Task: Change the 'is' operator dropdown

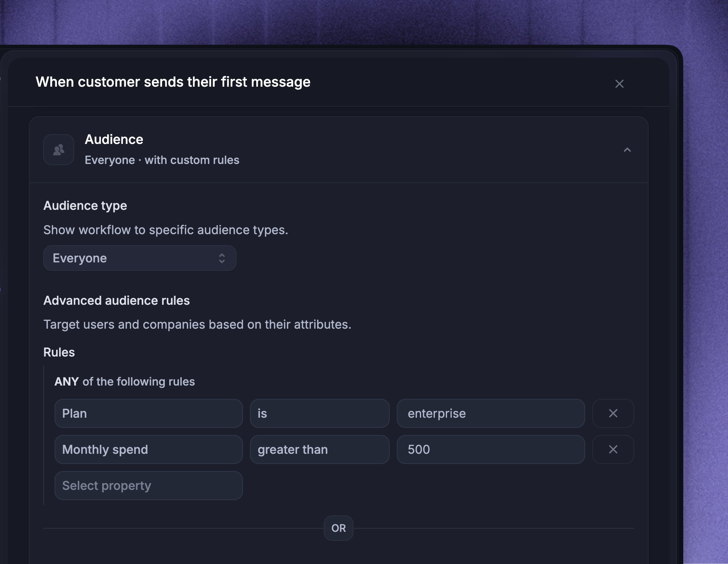Action: (x=320, y=413)
